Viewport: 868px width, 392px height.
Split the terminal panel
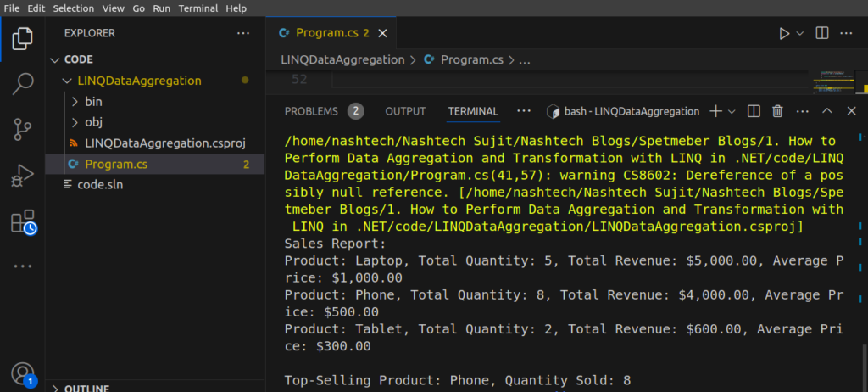pos(754,111)
